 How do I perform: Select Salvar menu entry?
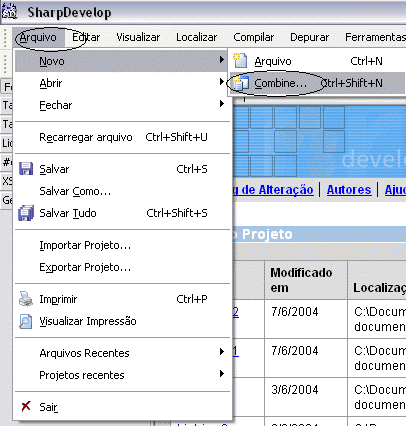click(121, 169)
